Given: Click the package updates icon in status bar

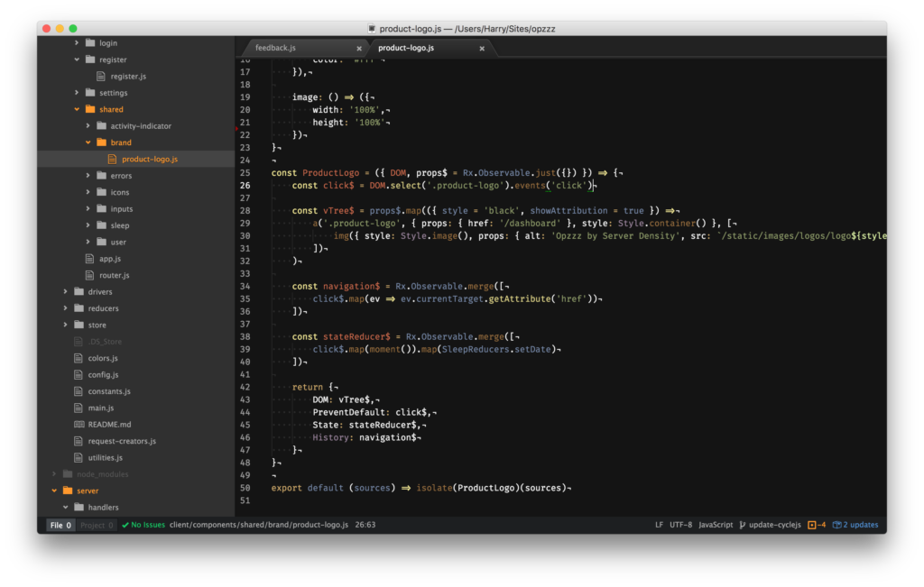Looking at the screenshot, I should (837, 525).
